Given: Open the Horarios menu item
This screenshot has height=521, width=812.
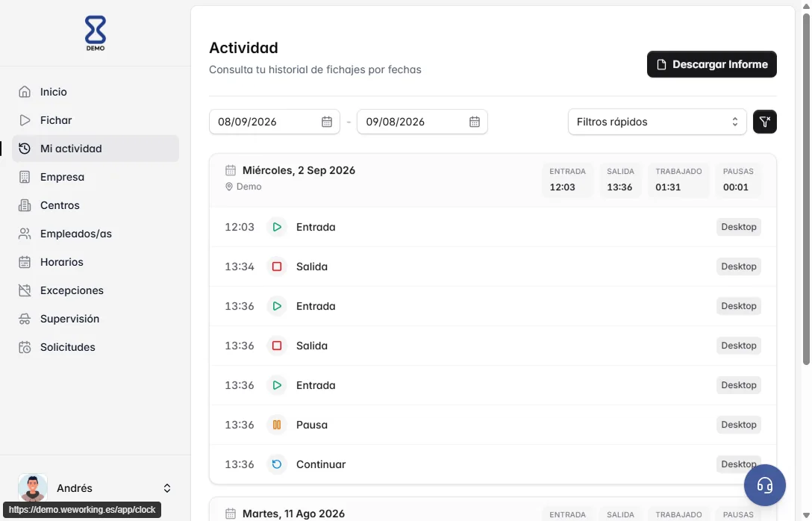Looking at the screenshot, I should [x=96, y=262].
